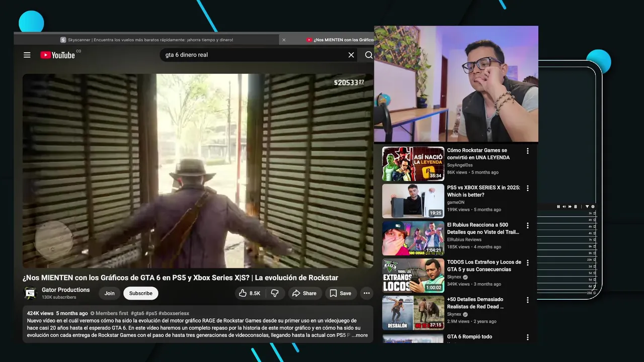Open SoyAngel0ss channel name
Screen dimensions: 644x362
[460, 165]
